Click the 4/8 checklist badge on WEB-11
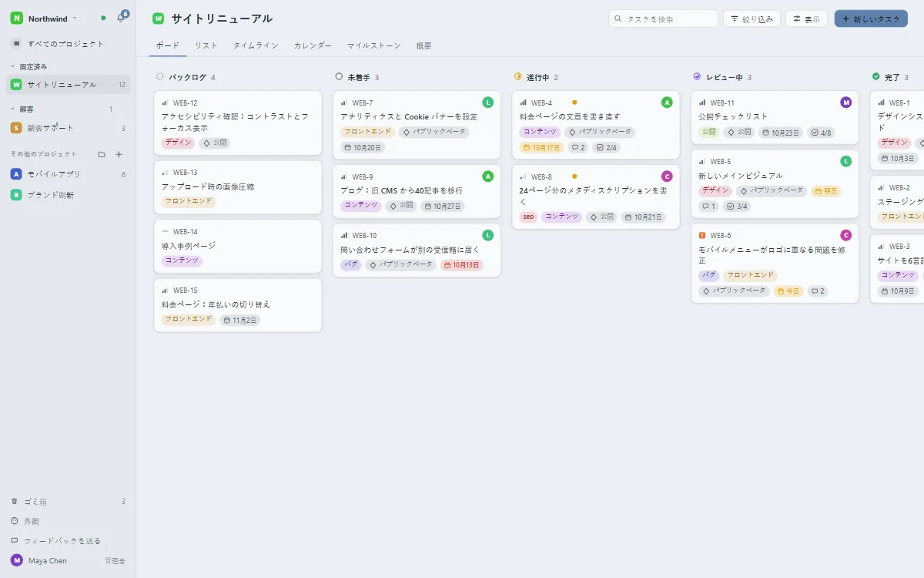 tap(822, 133)
